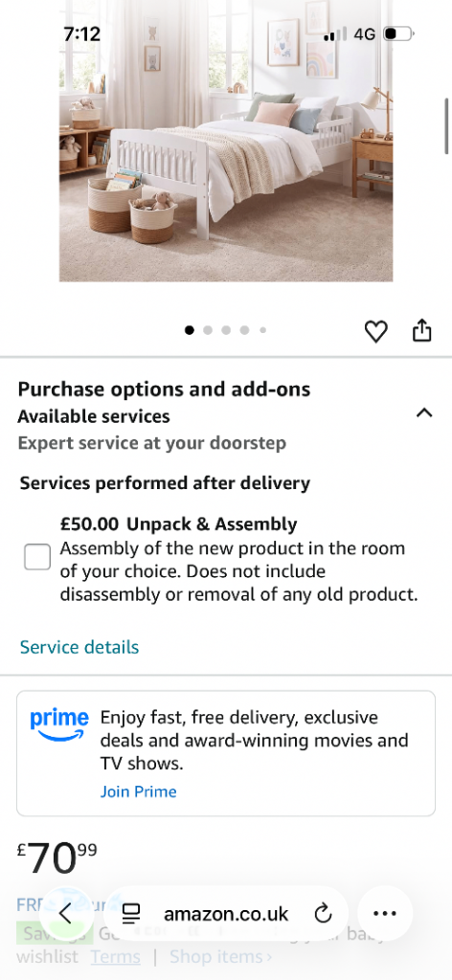Open the page reader/tabs icon near the address bar

click(130, 914)
